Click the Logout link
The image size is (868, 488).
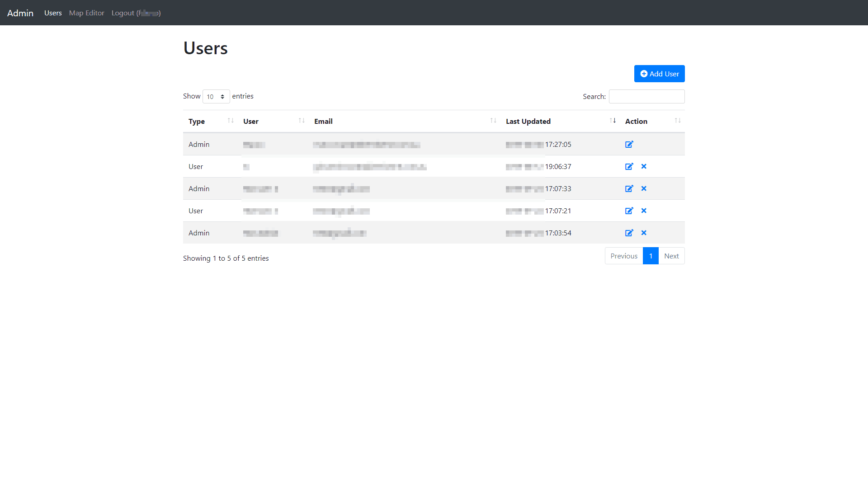[x=136, y=13]
